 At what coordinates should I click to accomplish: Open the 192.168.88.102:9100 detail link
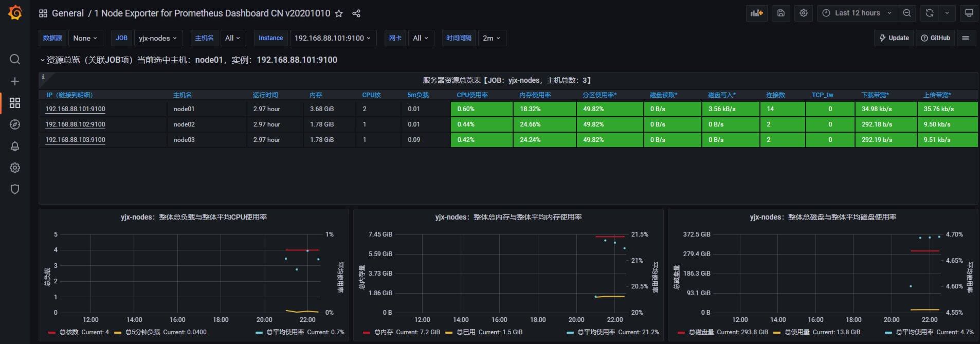click(75, 124)
